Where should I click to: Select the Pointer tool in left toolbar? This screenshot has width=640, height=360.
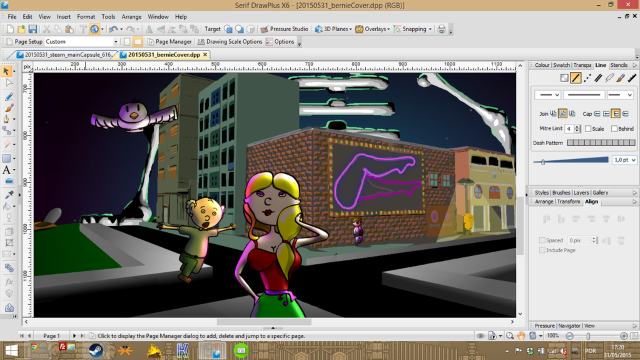(x=6, y=71)
